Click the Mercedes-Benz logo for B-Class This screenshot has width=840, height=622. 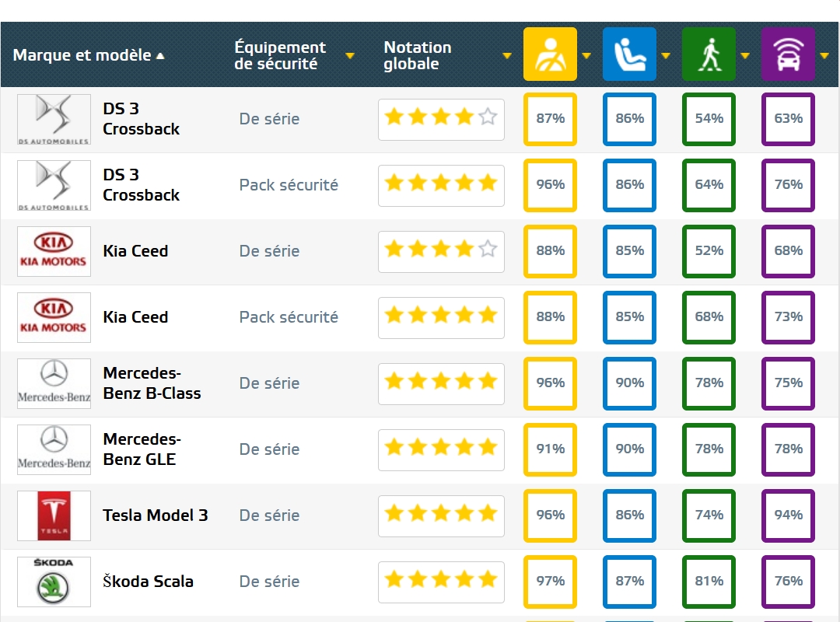pos(54,383)
